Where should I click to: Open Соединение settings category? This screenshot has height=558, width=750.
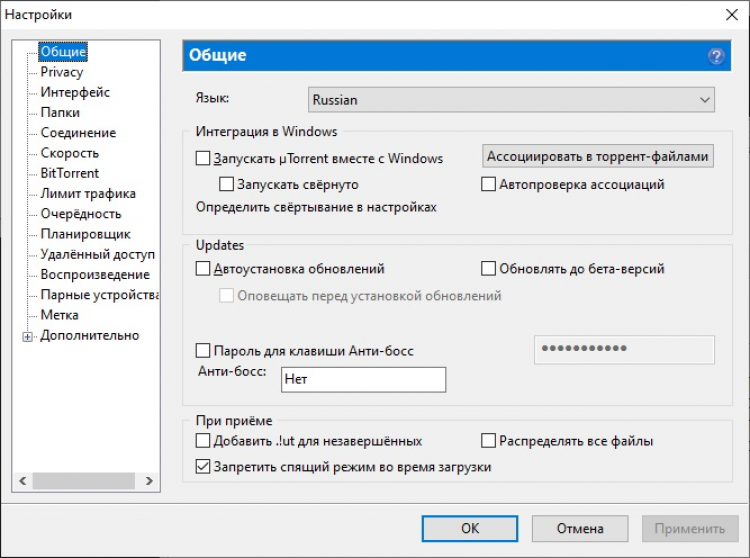pos(78,133)
